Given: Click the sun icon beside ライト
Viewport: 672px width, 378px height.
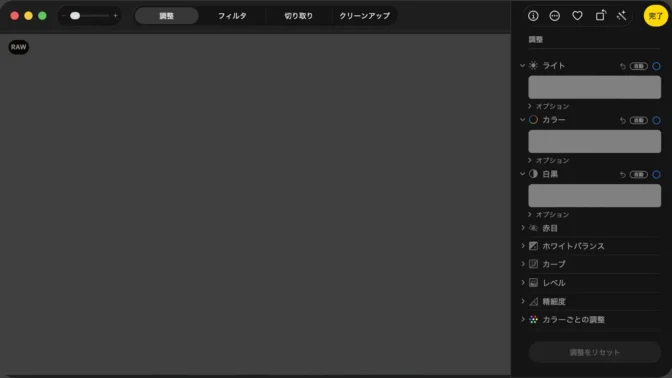Looking at the screenshot, I should 533,66.
